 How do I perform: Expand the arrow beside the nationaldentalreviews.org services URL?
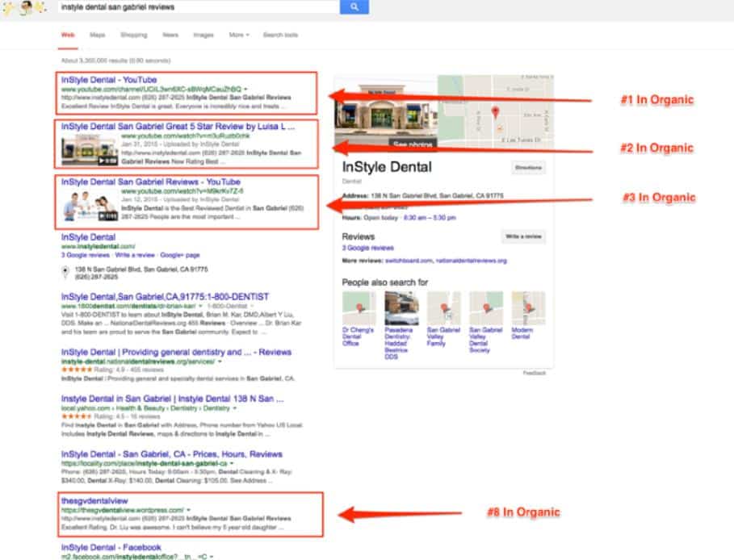tap(220, 361)
